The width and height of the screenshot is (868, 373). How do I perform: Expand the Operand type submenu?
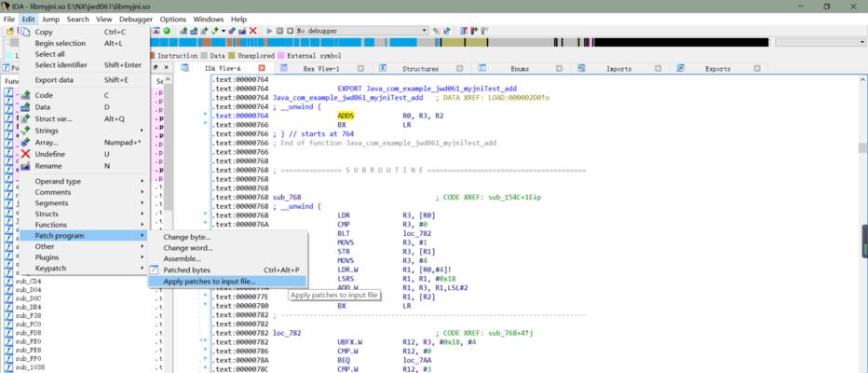(85, 181)
